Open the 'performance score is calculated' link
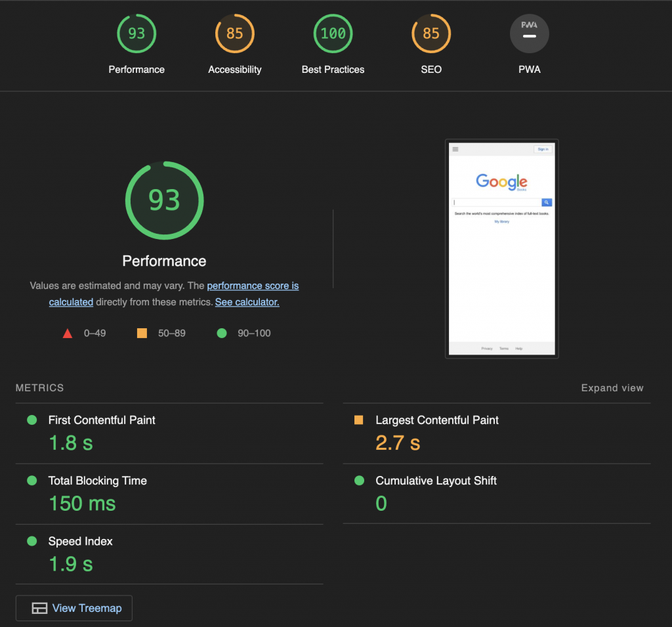This screenshot has width=672, height=627. coord(253,286)
